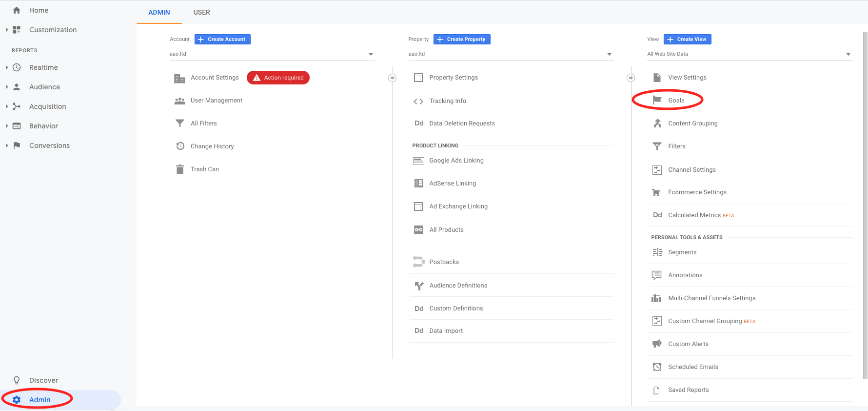Click the User Management people icon
Image resolution: width=868 pixels, height=411 pixels.
(x=180, y=101)
